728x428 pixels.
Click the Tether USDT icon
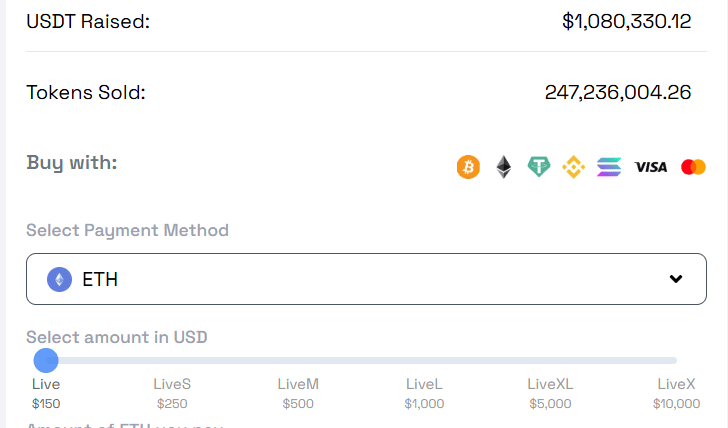tap(539, 167)
